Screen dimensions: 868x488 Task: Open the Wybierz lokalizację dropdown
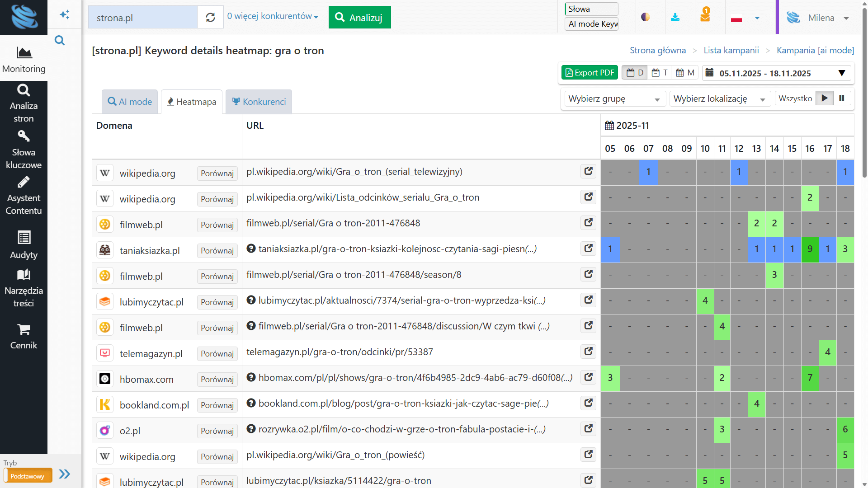(x=719, y=99)
